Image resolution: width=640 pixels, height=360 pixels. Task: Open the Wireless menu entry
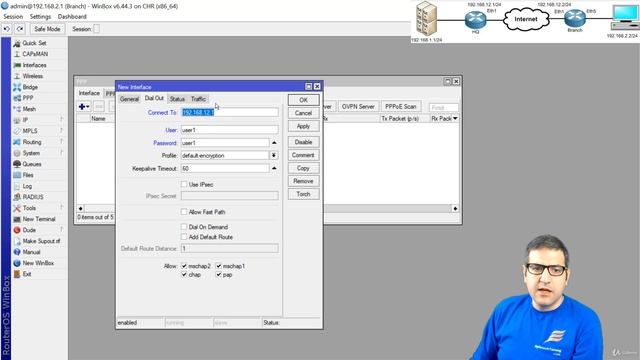(x=33, y=76)
